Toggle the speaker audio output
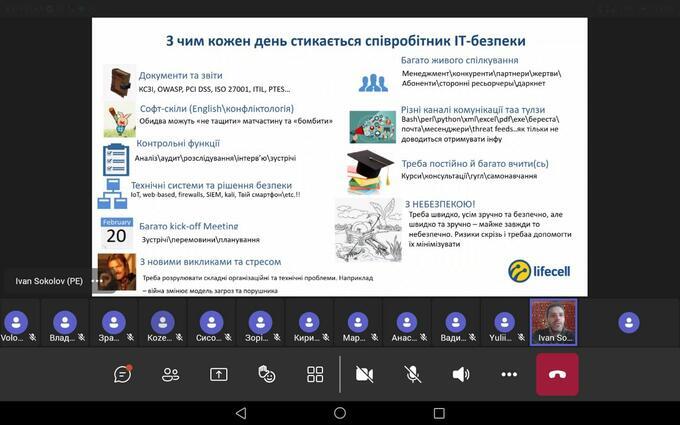 [460, 374]
